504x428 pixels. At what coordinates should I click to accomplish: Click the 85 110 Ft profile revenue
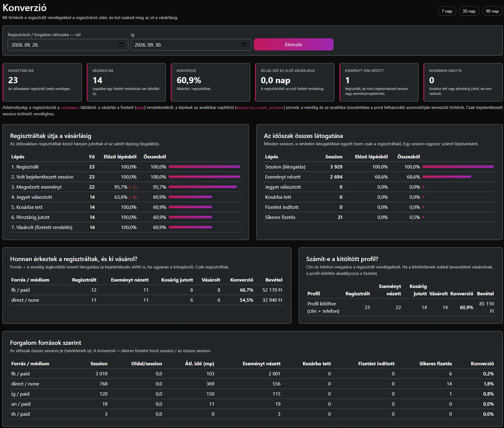point(487,307)
